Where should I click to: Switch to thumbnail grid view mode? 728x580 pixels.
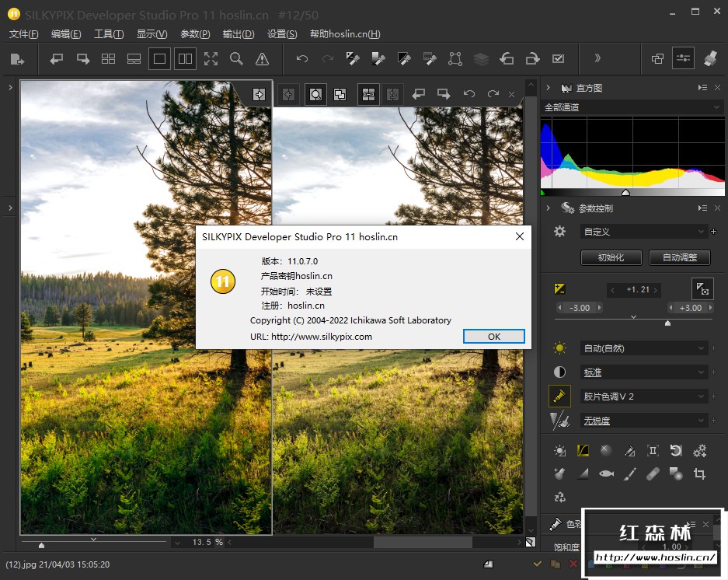(108, 59)
